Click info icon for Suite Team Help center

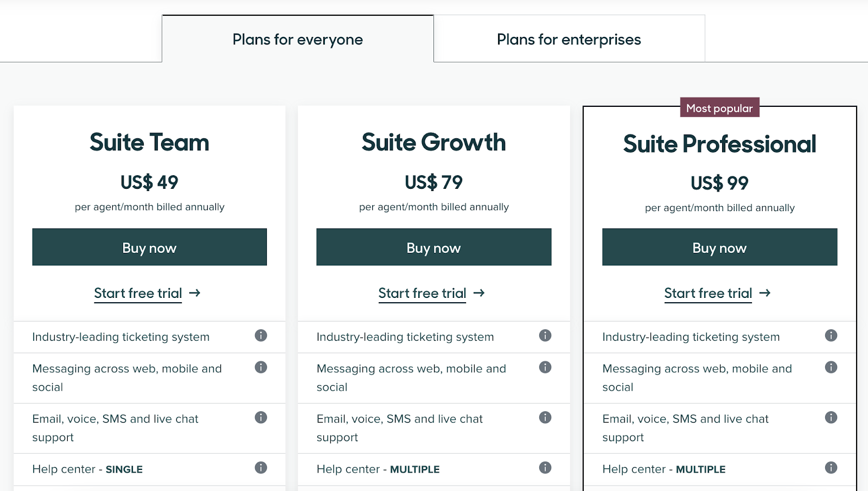[x=261, y=468]
